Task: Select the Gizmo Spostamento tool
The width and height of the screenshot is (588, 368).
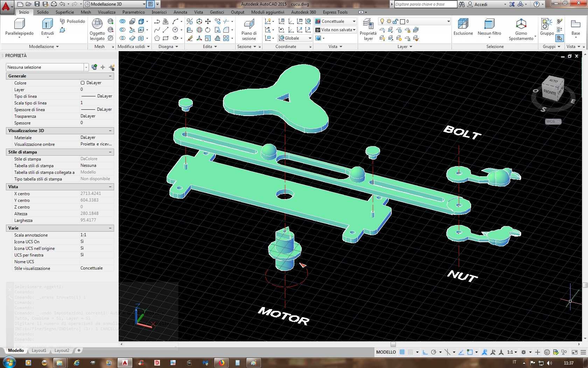Action: coord(521,29)
